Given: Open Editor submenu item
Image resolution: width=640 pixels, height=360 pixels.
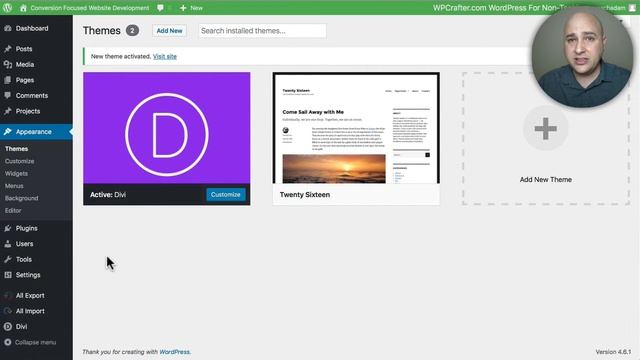Looking at the screenshot, I should point(13,210).
